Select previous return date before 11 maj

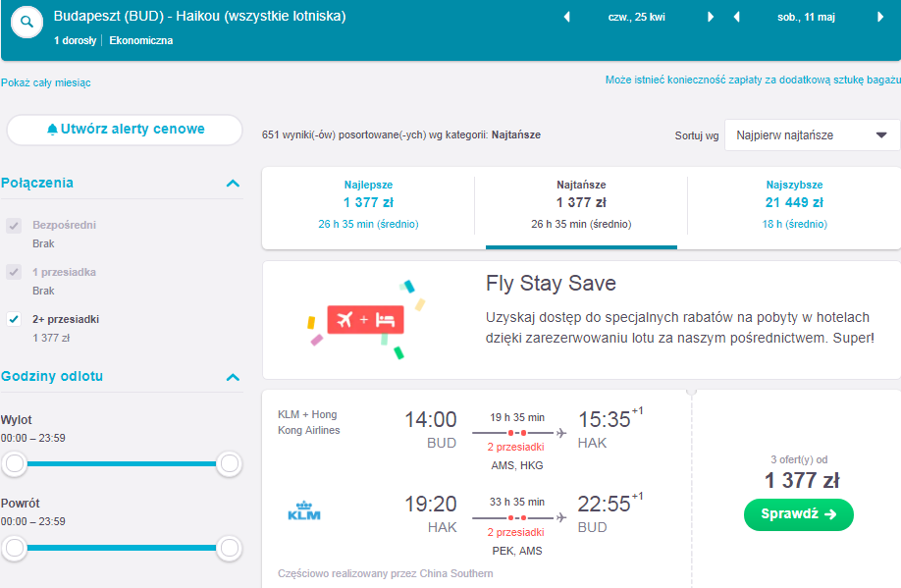click(x=737, y=18)
